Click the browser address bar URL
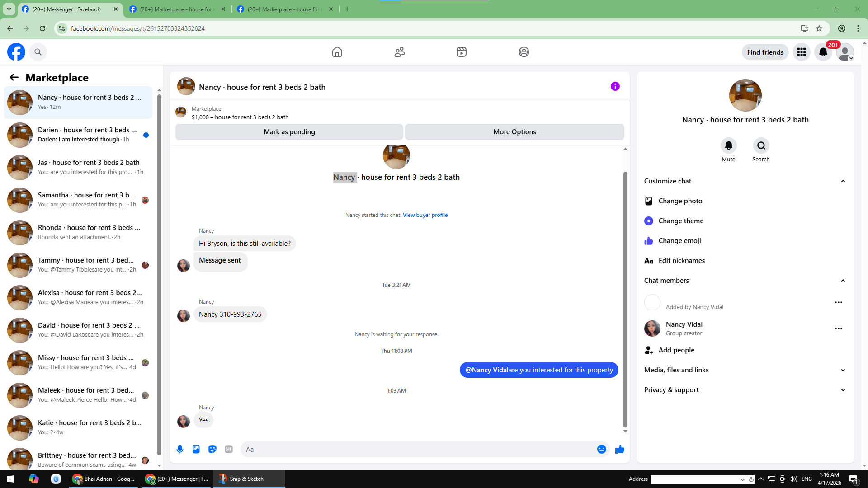 [138, 28]
